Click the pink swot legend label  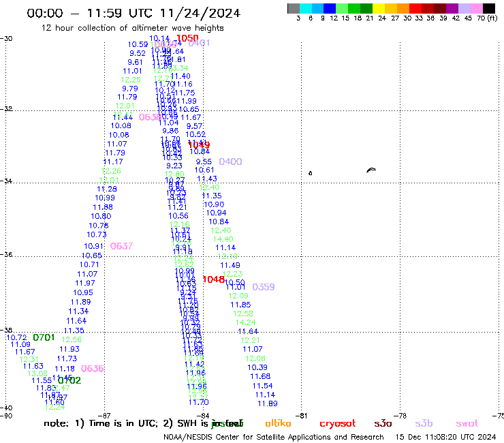click(x=467, y=423)
